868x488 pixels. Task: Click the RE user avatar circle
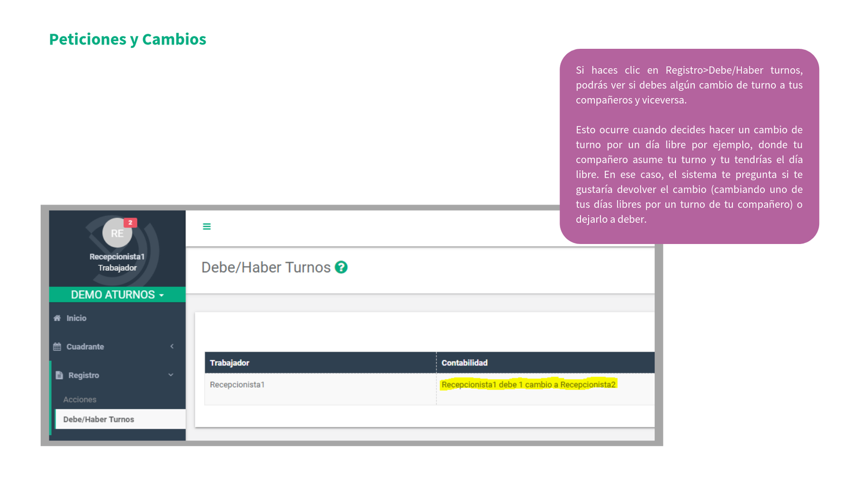pyautogui.click(x=117, y=233)
